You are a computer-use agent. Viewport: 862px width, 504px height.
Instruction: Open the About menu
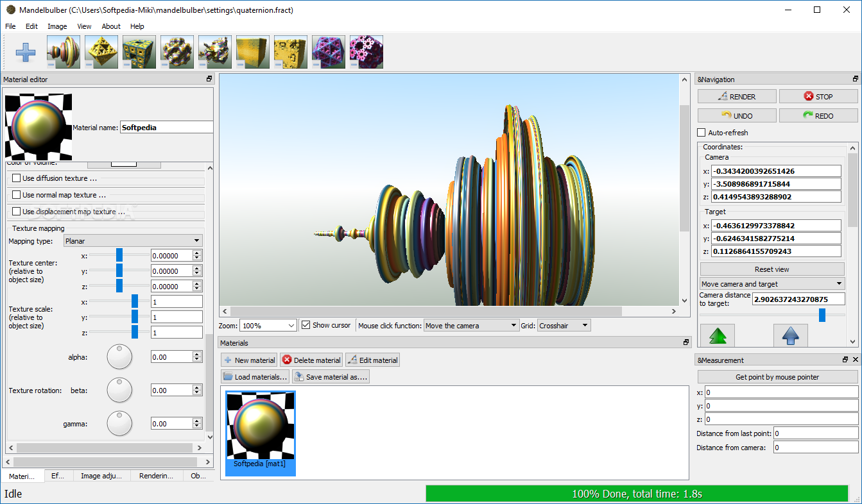pos(111,26)
